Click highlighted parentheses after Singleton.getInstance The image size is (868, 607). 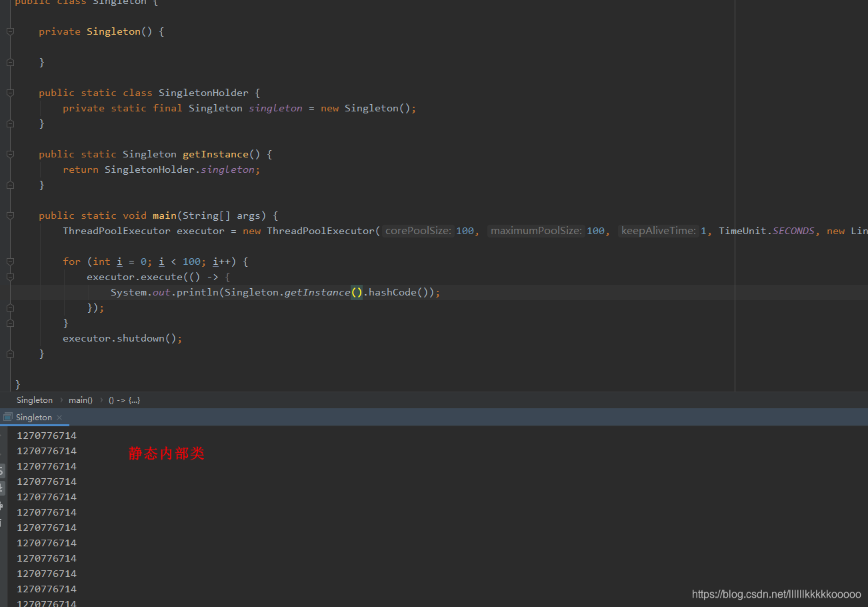coord(357,292)
